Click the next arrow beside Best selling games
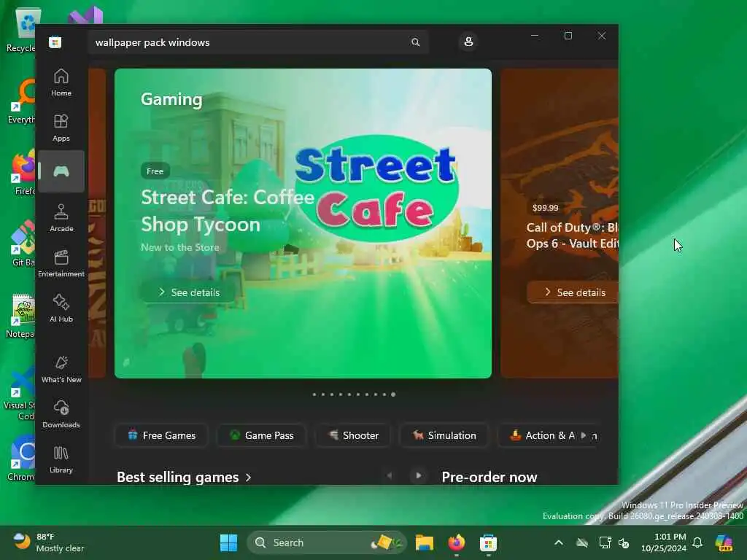 coord(418,475)
